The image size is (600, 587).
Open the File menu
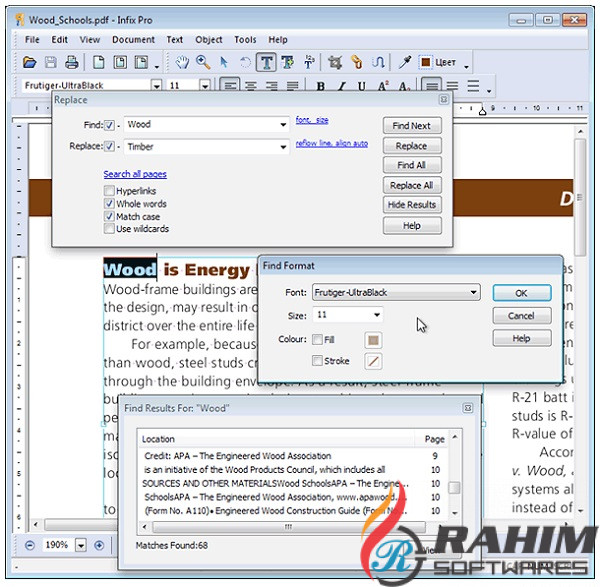[32, 39]
